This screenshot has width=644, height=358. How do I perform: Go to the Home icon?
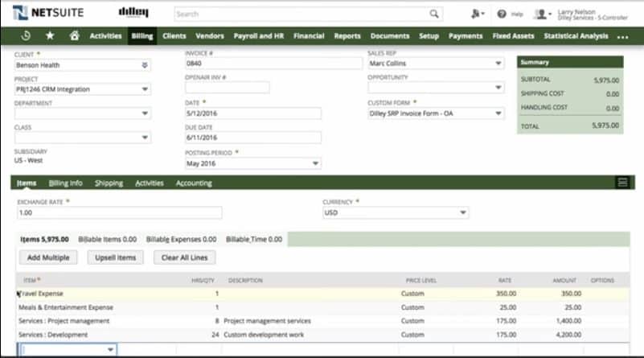(x=74, y=36)
